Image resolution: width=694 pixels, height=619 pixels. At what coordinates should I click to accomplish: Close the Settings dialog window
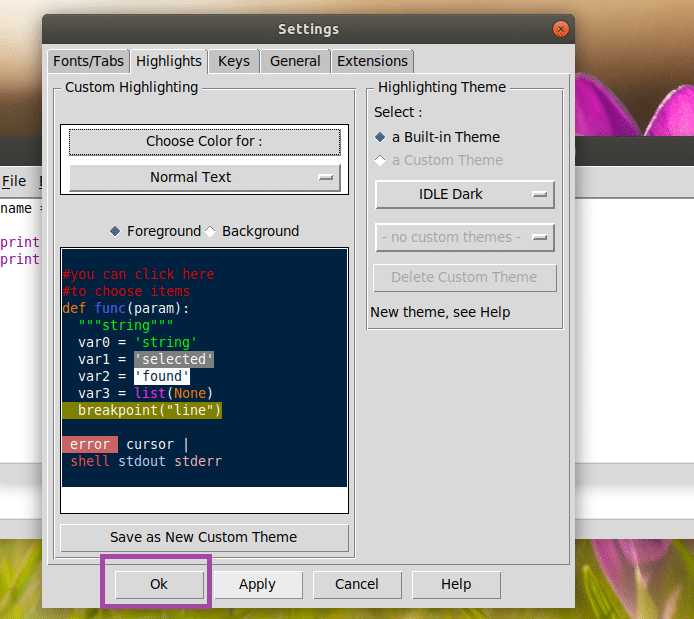tap(561, 29)
